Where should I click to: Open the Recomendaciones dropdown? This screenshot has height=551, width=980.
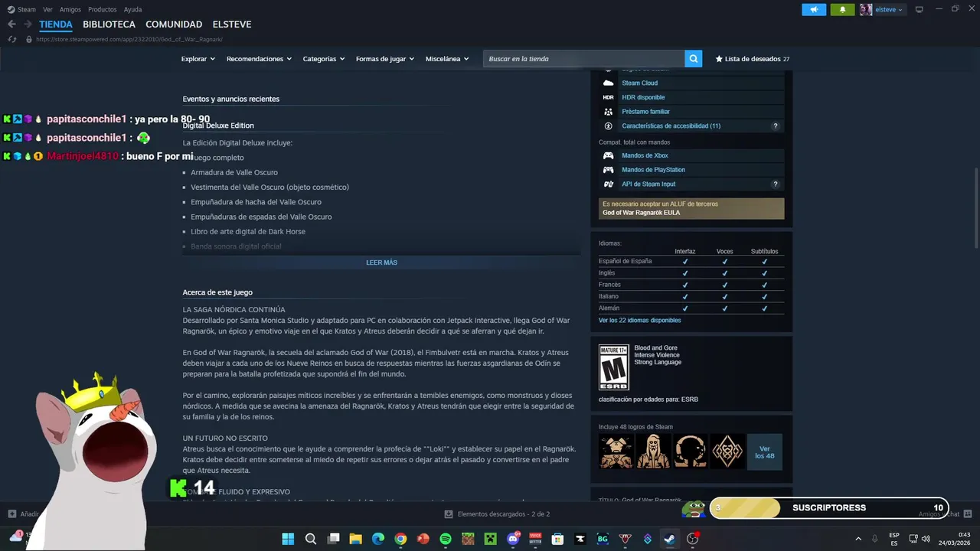[259, 59]
